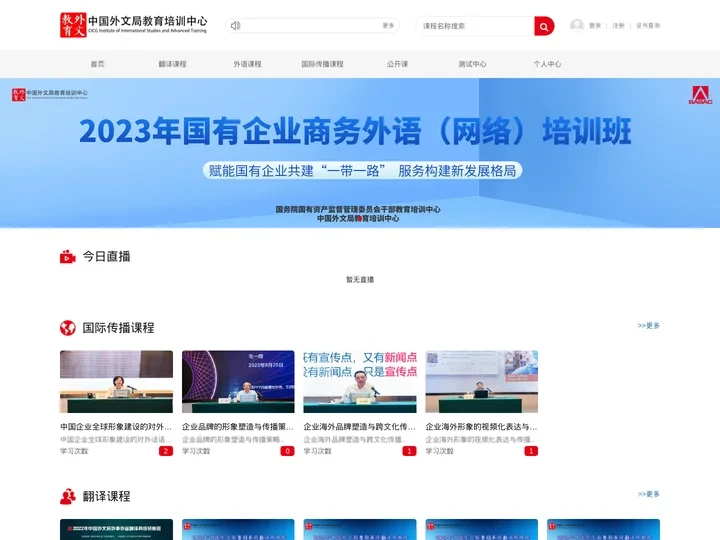Viewport: 720px width, 540px height.
Task: Click the globe icon by 国际传播课程
Action: pyautogui.click(x=68, y=328)
